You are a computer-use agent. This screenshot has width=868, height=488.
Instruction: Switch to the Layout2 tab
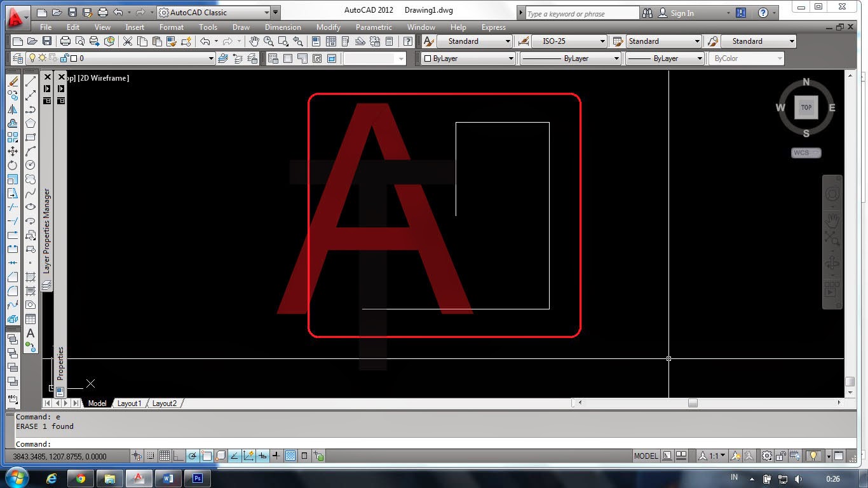pos(165,403)
